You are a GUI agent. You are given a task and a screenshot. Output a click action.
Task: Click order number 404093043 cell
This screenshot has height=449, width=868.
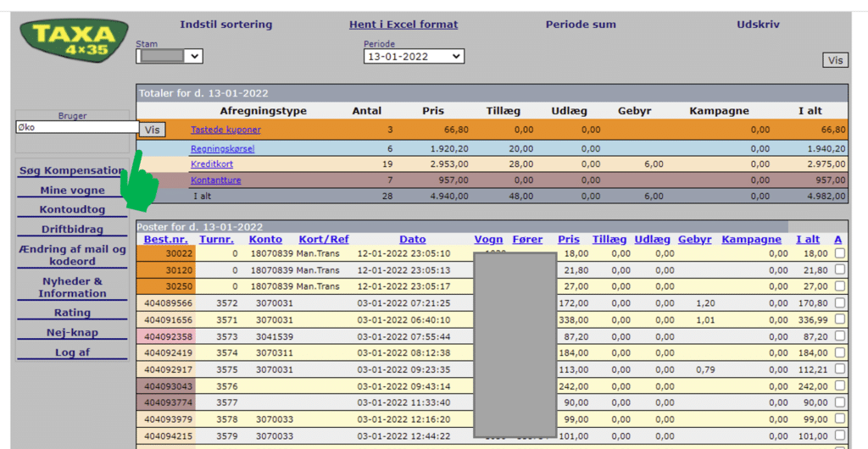coord(166,386)
